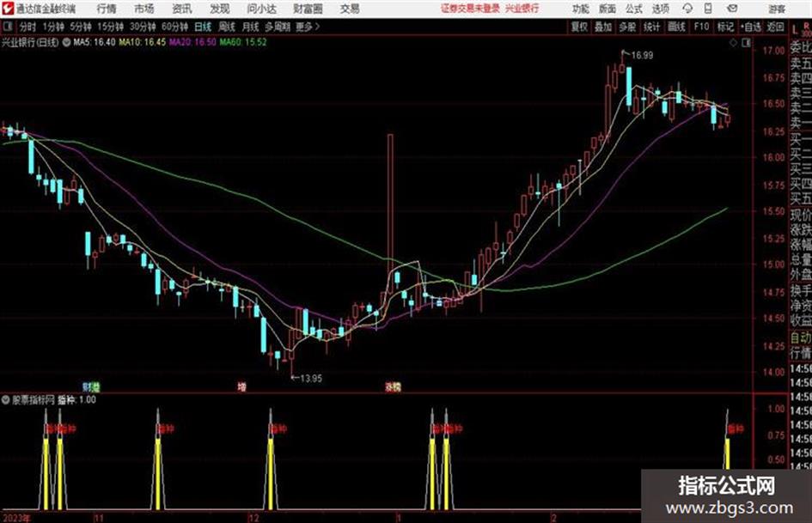Open the 财富圈 menu
The width and height of the screenshot is (812, 523).
308,9
